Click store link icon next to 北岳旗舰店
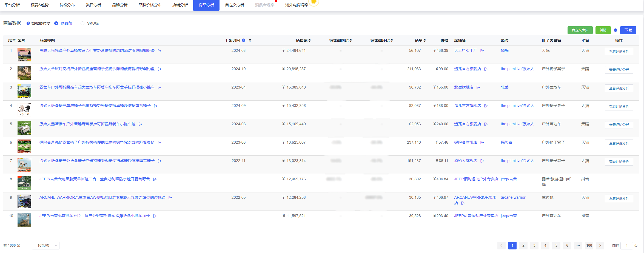 478,87
